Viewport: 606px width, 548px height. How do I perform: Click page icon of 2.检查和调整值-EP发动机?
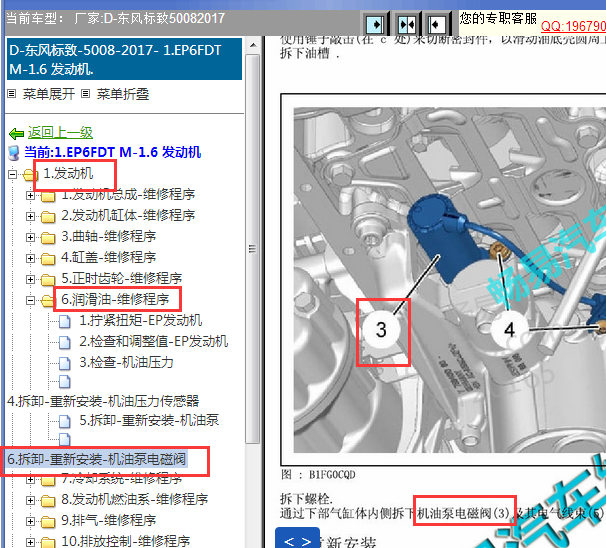coord(65,342)
